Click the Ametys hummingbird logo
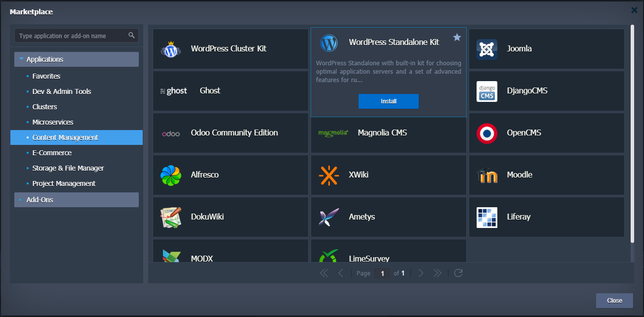644x317 pixels. pyautogui.click(x=329, y=217)
